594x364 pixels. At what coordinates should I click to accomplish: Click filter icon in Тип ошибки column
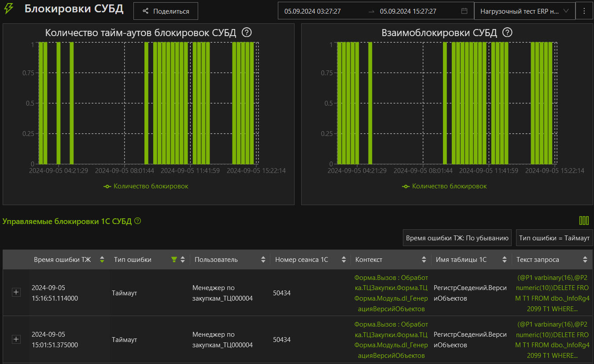[x=174, y=260]
